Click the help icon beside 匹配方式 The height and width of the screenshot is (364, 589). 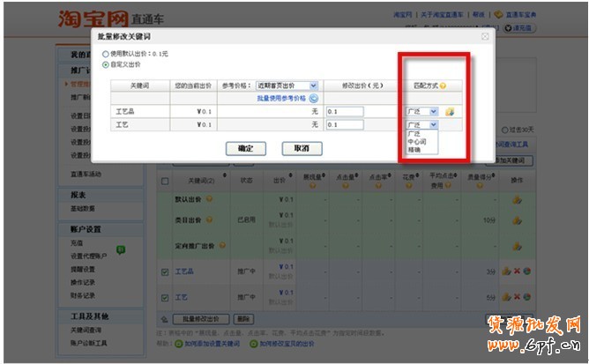tap(444, 85)
